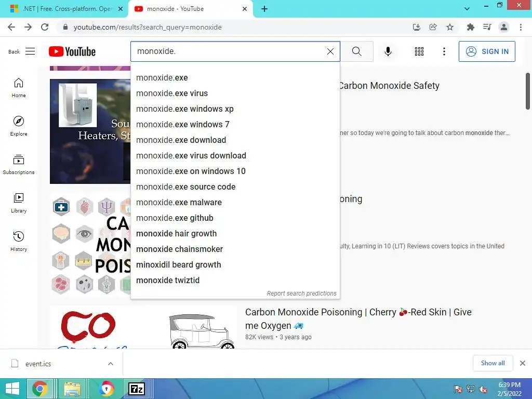Viewport: 532px width, 399px height.
Task: Open Chrome three-dot menu
Action: [x=521, y=27]
